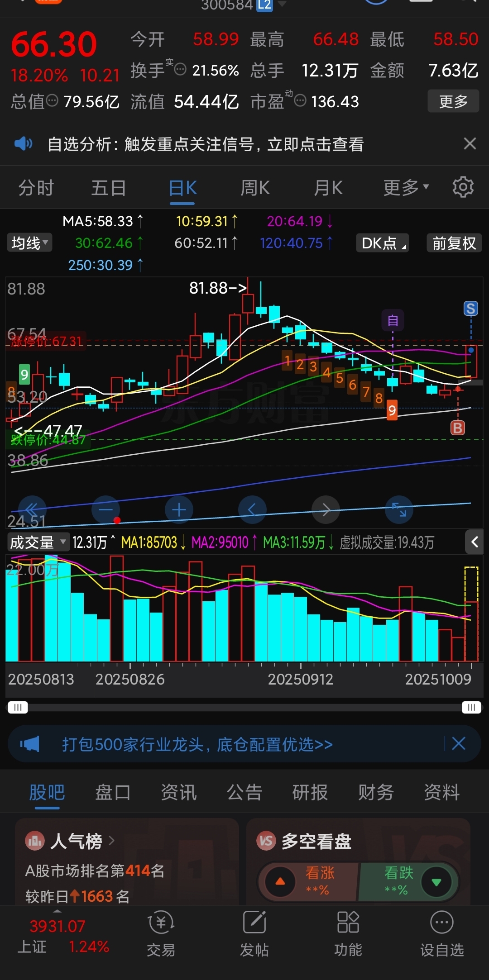
Task: Open 发帖 post compose icon
Action: click(x=254, y=922)
